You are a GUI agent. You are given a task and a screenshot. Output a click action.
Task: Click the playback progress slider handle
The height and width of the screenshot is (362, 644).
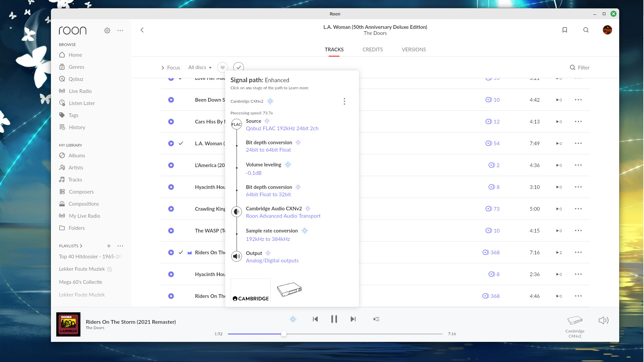coord(284,334)
